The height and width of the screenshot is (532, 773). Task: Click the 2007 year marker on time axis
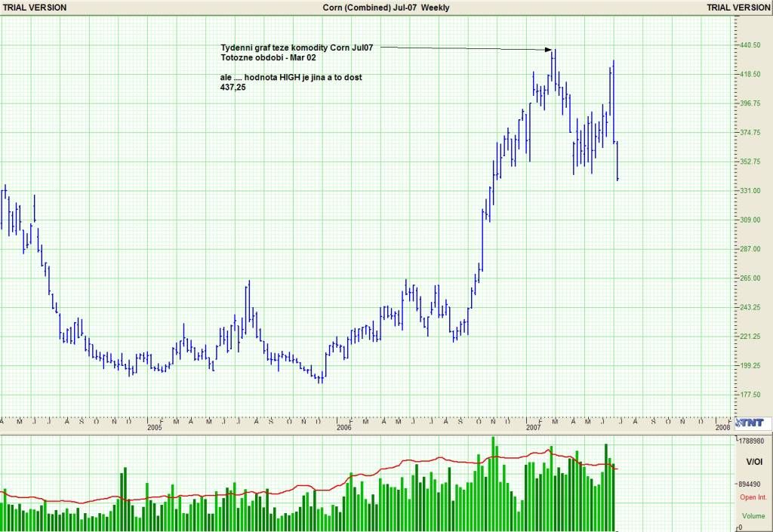coord(533,428)
